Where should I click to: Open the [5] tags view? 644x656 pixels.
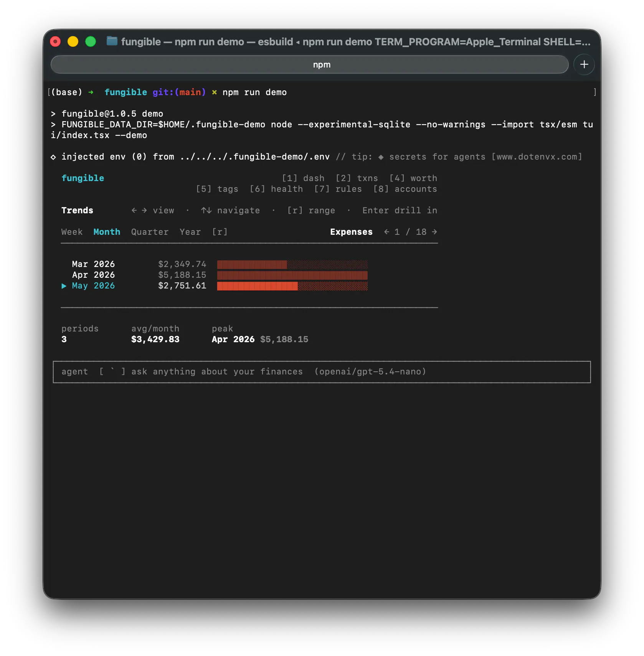[x=217, y=189]
